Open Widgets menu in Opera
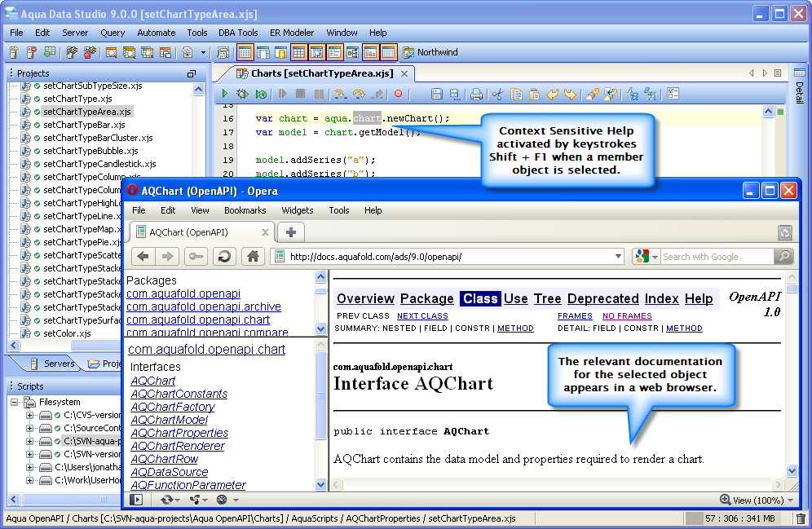Image resolution: width=812 pixels, height=529 pixels. point(298,210)
